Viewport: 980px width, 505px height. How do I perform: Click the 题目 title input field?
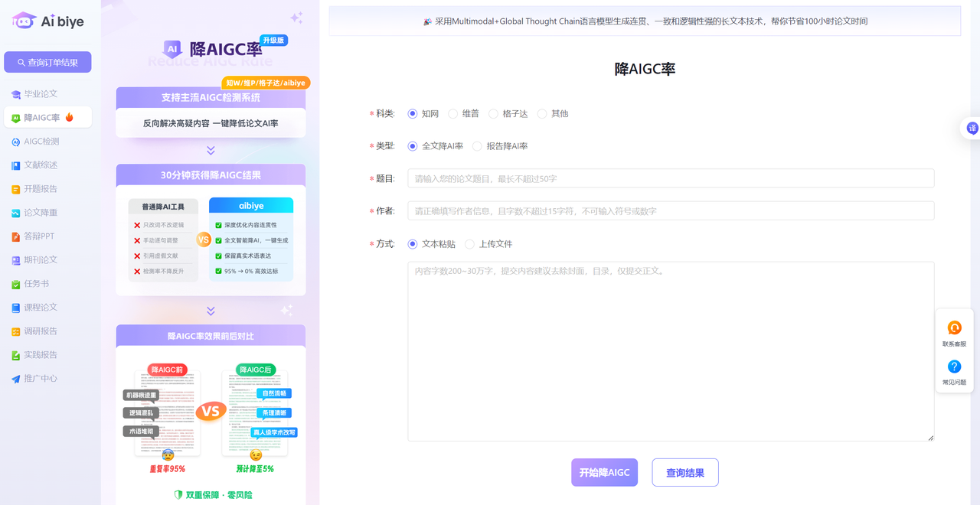(671, 178)
